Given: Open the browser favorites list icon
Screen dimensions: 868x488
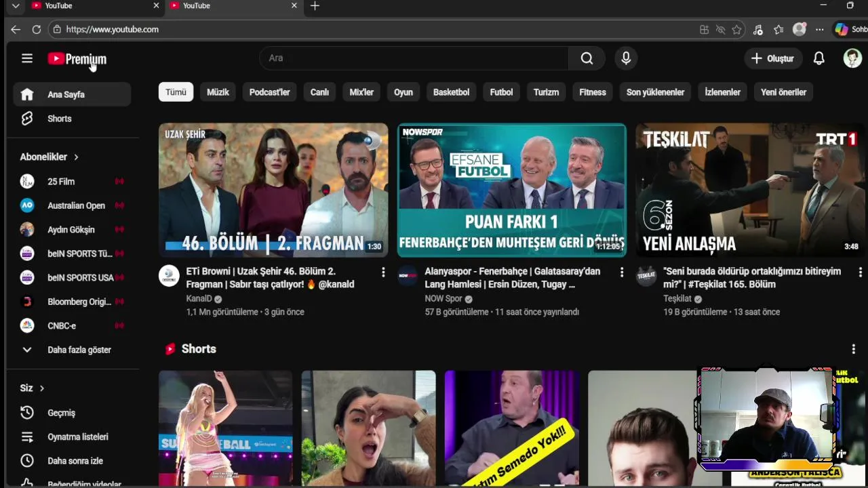Looking at the screenshot, I should pyautogui.click(x=778, y=30).
